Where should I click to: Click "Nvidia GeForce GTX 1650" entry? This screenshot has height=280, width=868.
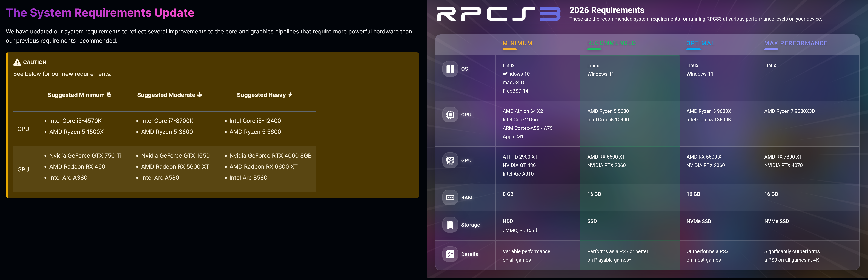tap(175, 156)
